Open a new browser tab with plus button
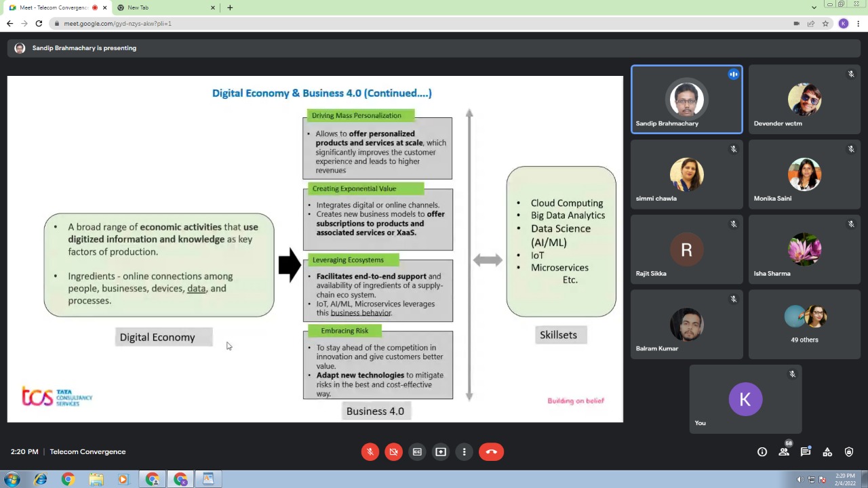Screen dimensions: 868x488 point(230,7)
